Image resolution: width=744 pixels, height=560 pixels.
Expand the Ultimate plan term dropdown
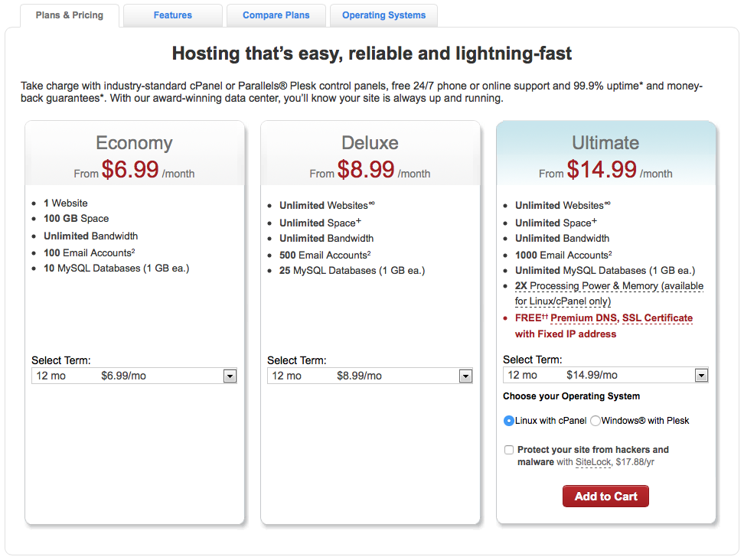(701, 376)
